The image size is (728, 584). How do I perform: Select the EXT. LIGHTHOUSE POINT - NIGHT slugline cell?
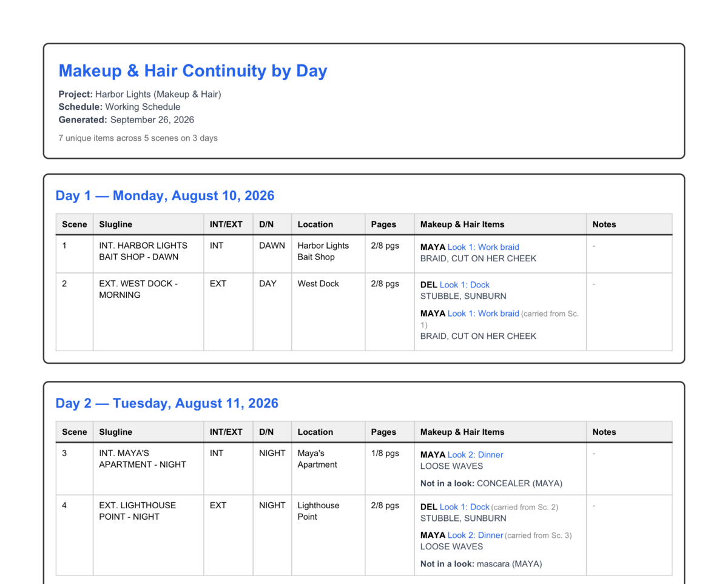[148, 535]
